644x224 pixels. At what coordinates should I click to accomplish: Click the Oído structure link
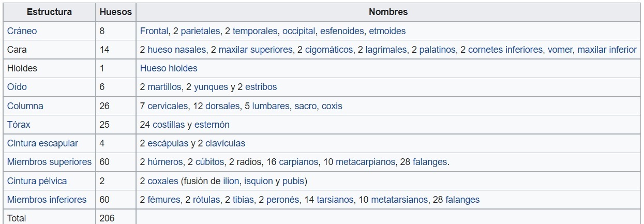pos(17,87)
